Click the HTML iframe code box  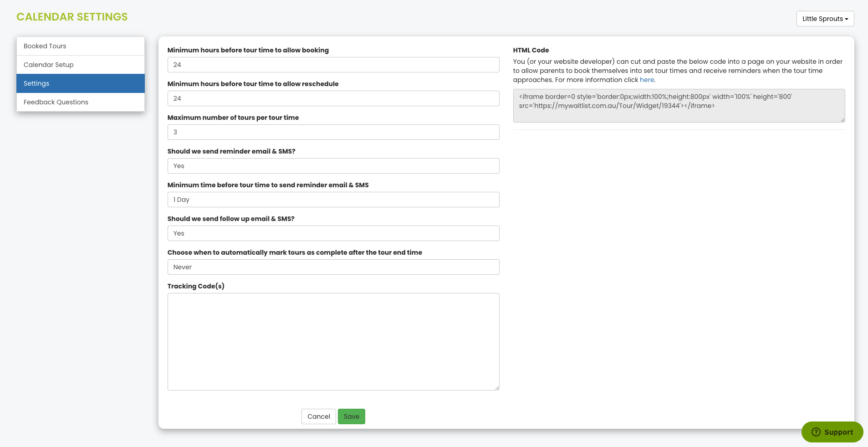(x=679, y=106)
